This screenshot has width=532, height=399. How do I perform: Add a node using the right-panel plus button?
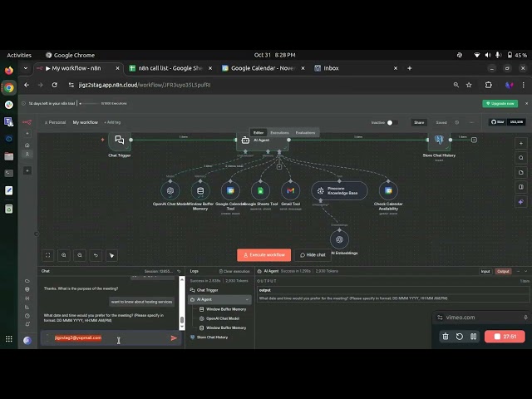click(521, 144)
